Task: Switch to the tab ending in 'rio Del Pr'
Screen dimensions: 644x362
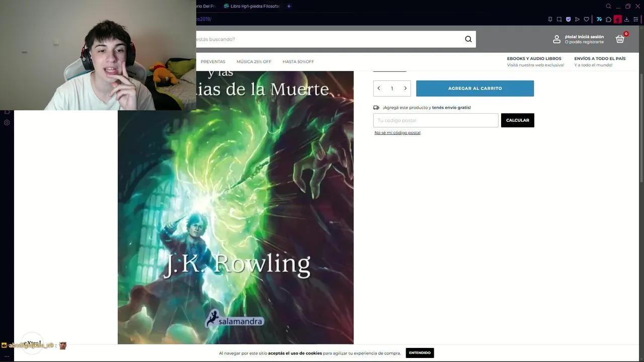Action: 206,6
